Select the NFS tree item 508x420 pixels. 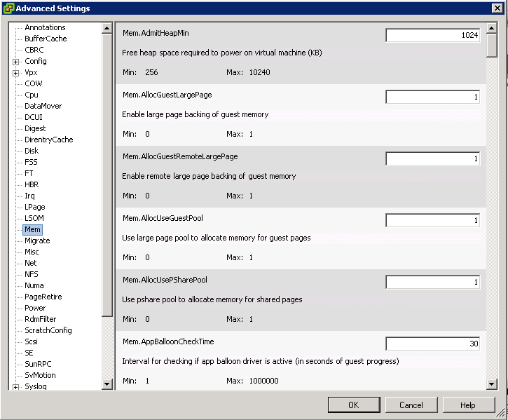tap(31, 274)
